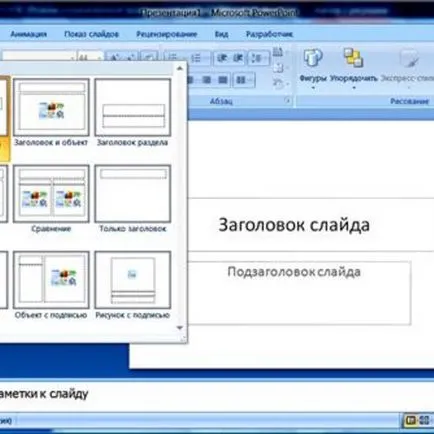Click the align text vertically icon
Viewport: 434px width, 434px height.
click(x=278, y=68)
